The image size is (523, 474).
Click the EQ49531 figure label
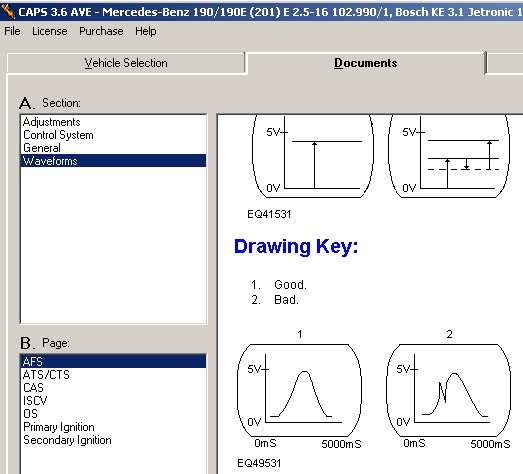[x=259, y=463]
